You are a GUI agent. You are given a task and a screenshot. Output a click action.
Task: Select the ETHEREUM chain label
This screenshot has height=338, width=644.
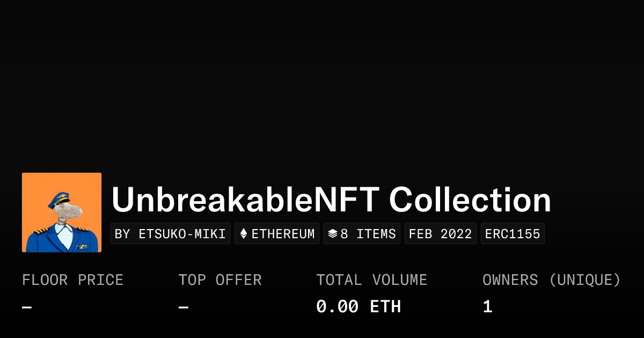pyautogui.click(x=283, y=234)
